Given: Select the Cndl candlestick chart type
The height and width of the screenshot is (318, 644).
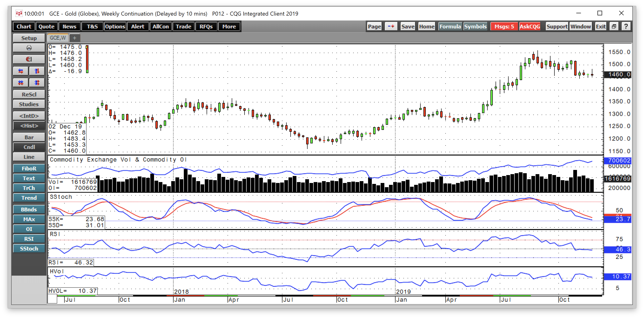Looking at the screenshot, I should [29, 147].
